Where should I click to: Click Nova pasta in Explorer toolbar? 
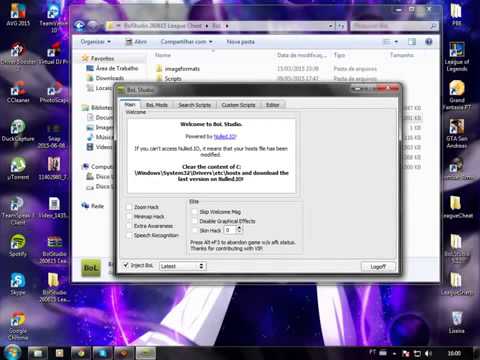pyautogui.click(x=240, y=42)
